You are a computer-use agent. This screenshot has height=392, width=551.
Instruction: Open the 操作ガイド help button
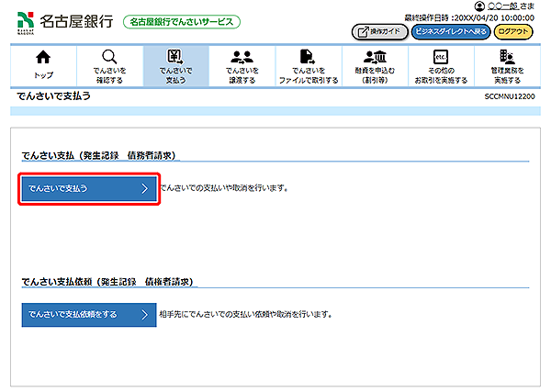tap(378, 31)
